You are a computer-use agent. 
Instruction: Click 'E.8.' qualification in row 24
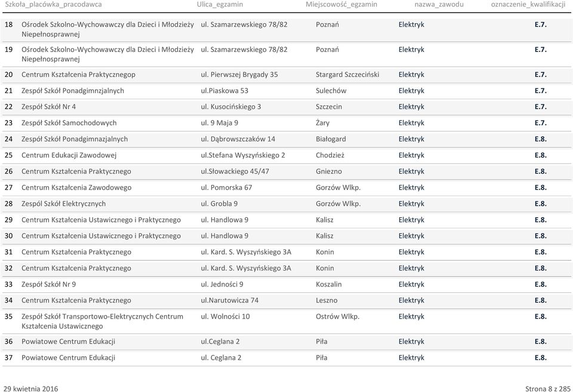[x=541, y=139]
